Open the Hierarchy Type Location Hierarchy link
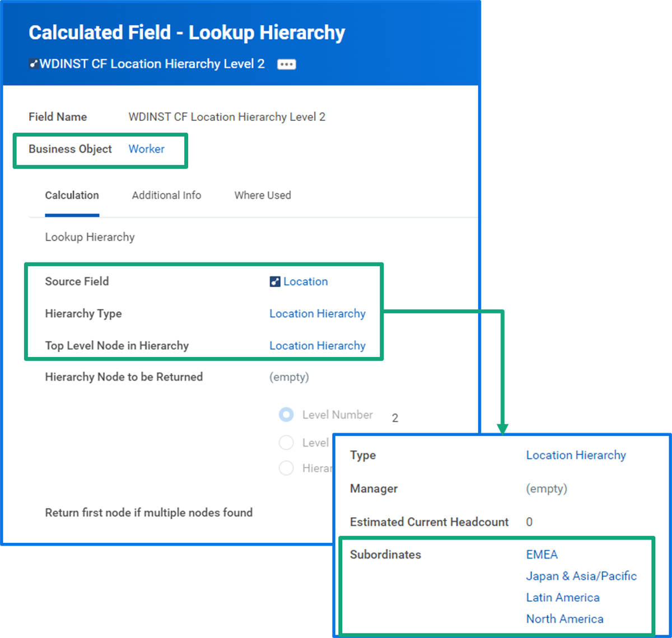Screen dimensions: 672x638 [318, 313]
